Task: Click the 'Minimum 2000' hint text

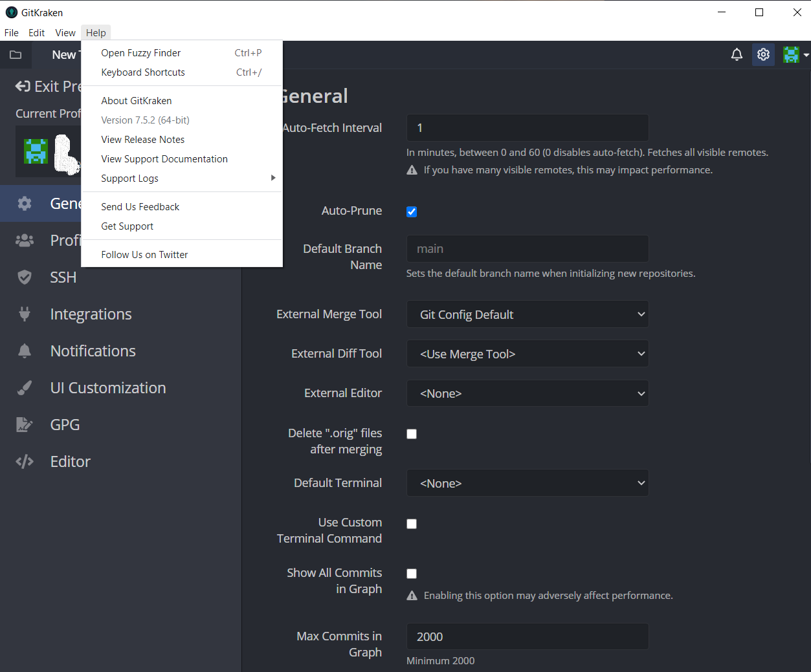Action: point(441,661)
